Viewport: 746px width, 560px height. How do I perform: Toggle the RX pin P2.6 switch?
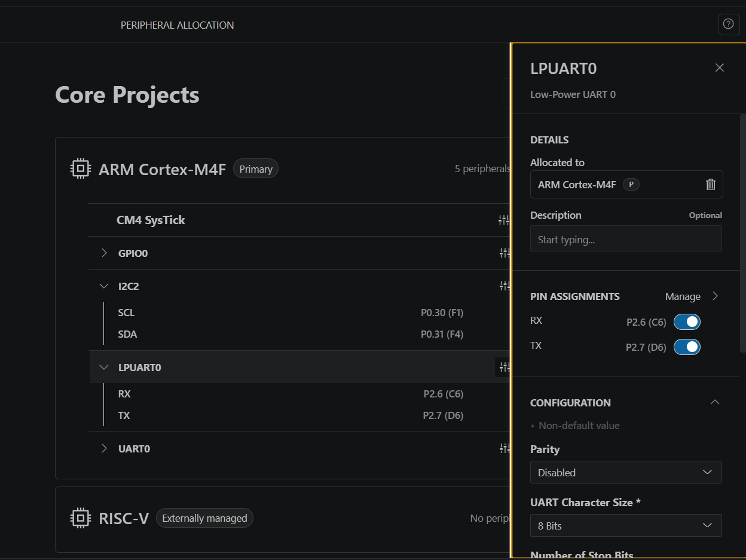[687, 322]
